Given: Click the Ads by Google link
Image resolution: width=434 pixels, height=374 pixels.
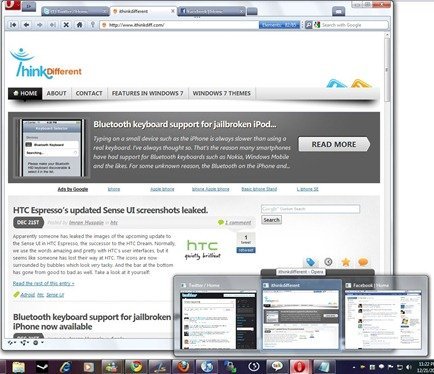Looking at the screenshot, I should point(73,189).
